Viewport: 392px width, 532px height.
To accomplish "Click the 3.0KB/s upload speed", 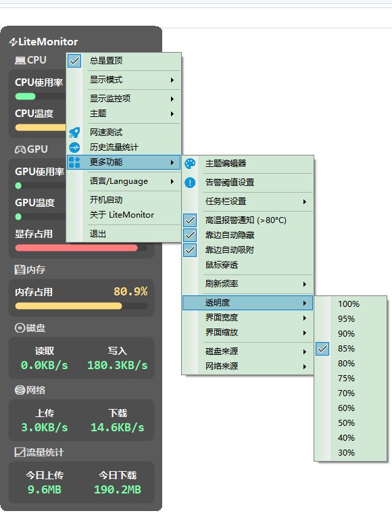I will (45, 427).
